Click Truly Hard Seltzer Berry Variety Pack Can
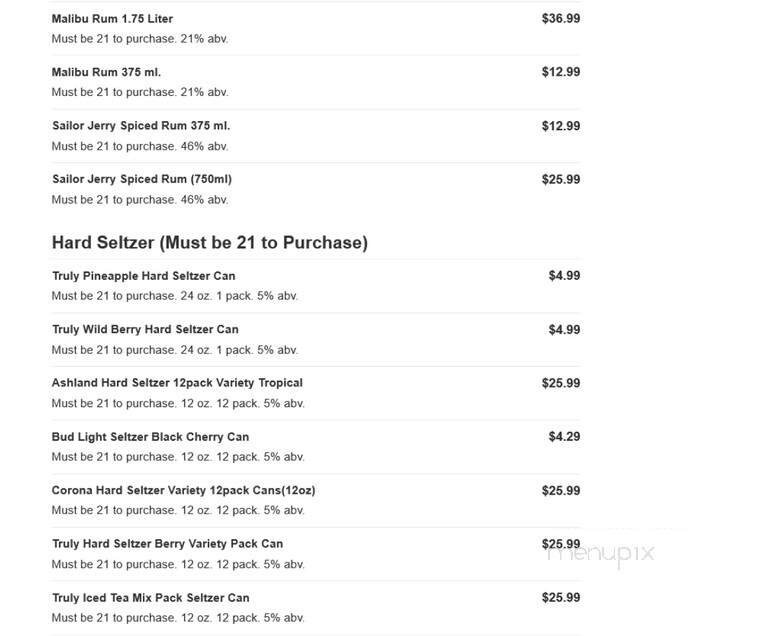 [x=167, y=544]
